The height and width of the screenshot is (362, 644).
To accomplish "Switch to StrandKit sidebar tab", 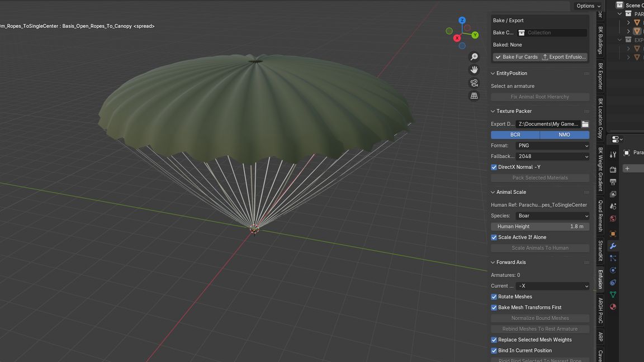I will point(600,251).
